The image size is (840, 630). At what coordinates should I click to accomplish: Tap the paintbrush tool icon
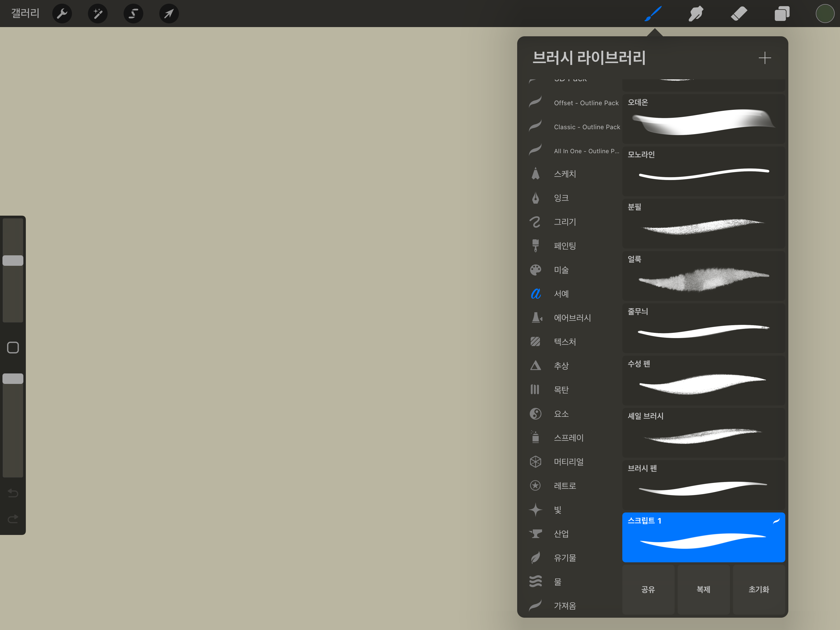653,14
